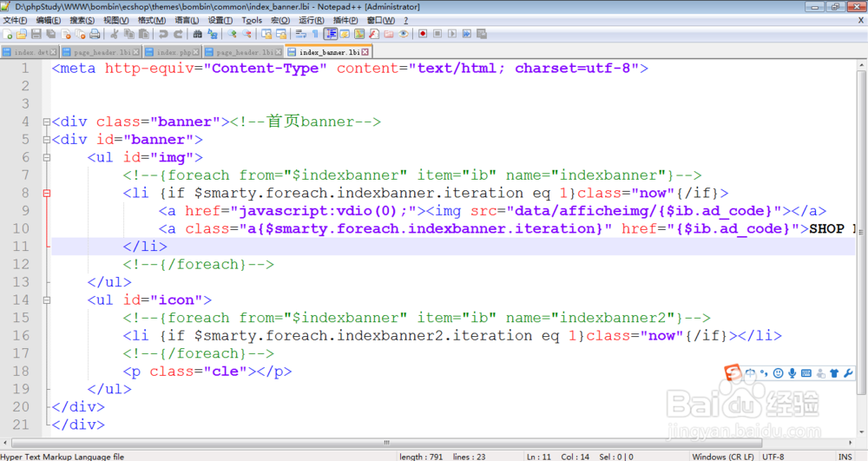
Task: Collapse the li block fold marker on line 8
Action: click(x=47, y=193)
